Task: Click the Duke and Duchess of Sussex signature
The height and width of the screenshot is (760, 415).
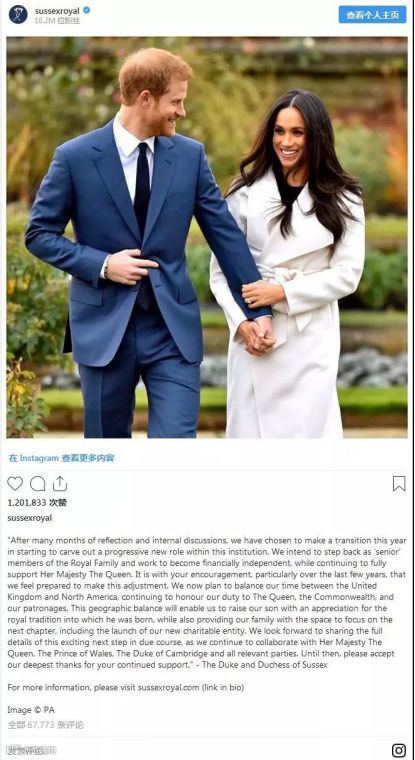Action: coord(264,665)
